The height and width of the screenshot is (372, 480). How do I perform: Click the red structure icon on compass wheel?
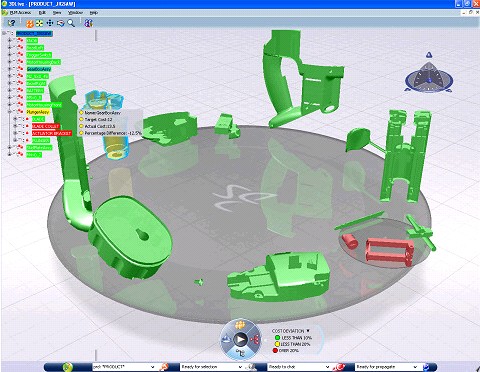click(x=256, y=340)
